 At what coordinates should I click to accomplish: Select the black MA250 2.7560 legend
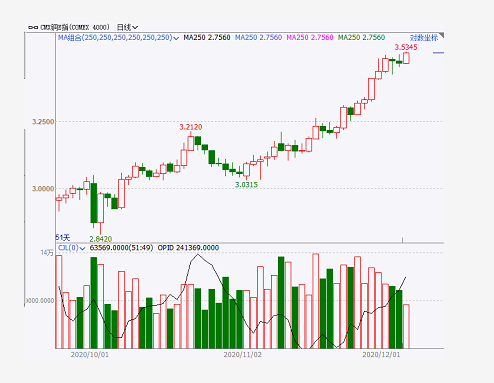click(207, 38)
